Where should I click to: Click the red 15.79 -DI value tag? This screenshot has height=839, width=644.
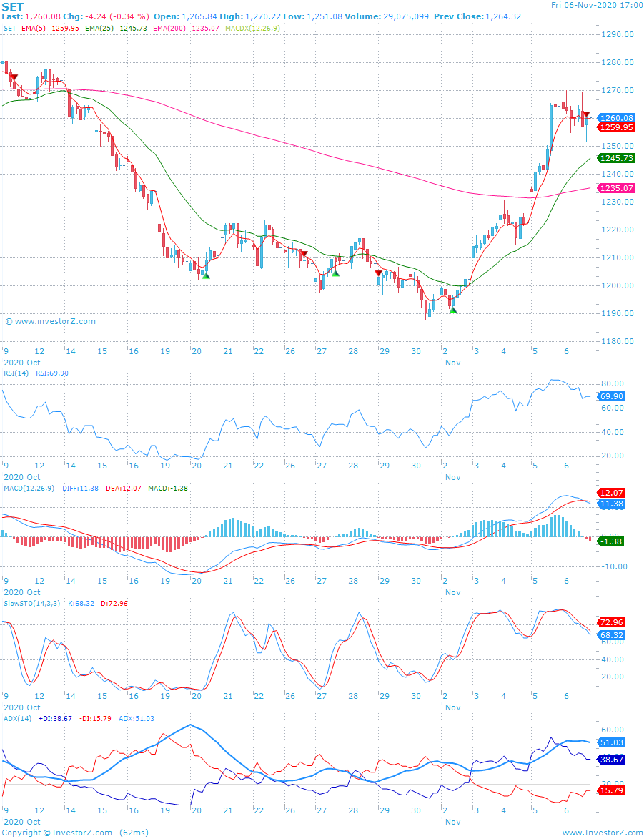(611, 790)
